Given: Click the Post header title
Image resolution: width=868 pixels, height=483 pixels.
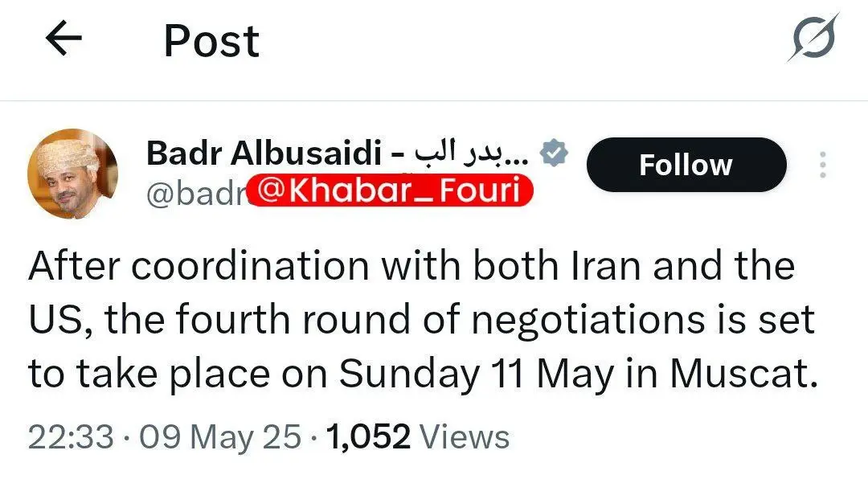Looking at the screenshot, I should [x=211, y=41].
